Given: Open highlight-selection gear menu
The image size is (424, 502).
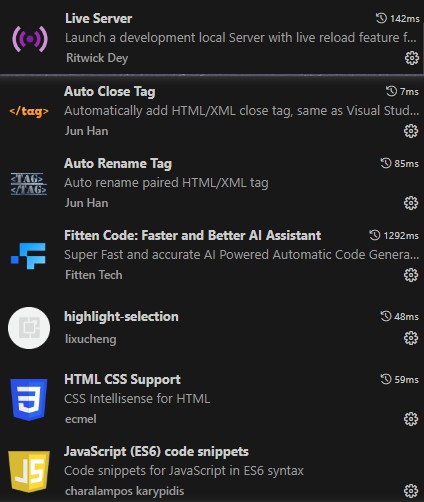Looking at the screenshot, I should tap(411, 338).
